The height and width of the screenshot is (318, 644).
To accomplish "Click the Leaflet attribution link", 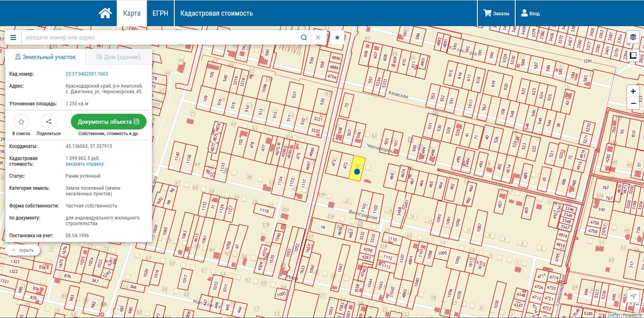I will click(x=614, y=315).
